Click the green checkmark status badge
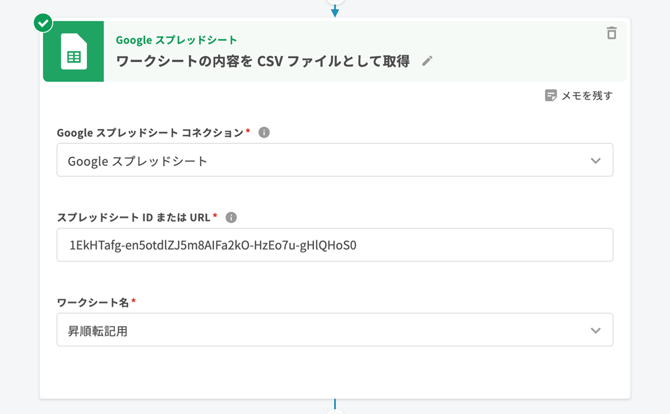Image resolution: width=670 pixels, height=414 pixels. click(43, 22)
